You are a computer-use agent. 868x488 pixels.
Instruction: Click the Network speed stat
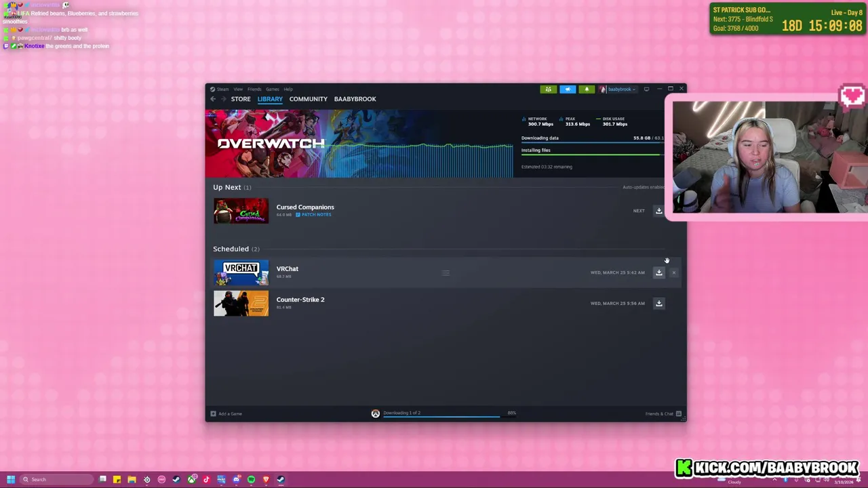click(x=538, y=121)
